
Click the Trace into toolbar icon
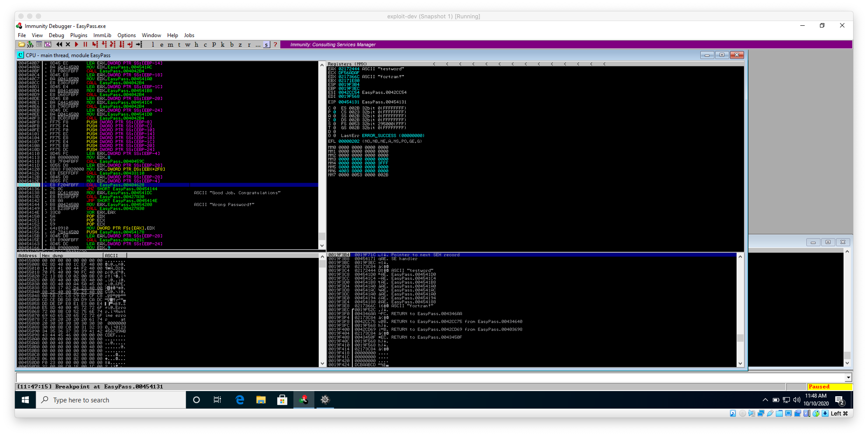click(113, 45)
